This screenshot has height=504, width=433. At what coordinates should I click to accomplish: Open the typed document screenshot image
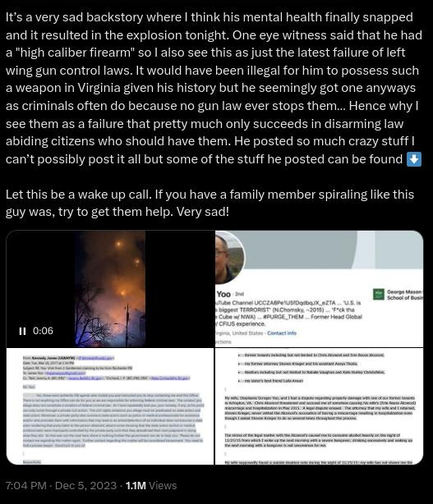[x=319, y=406]
